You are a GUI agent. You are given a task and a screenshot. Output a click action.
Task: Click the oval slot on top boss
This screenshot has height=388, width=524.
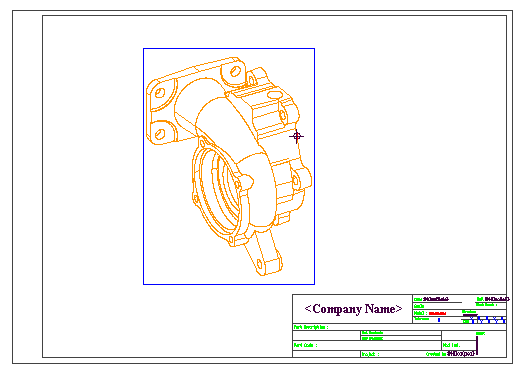tap(274, 95)
